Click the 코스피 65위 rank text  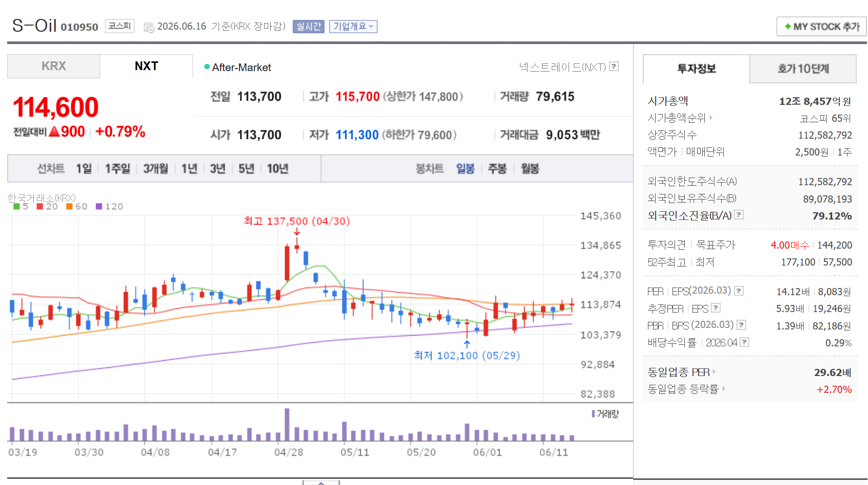pos(826,118)
